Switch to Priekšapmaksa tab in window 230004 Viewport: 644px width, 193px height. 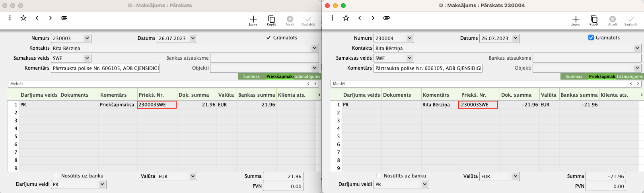coord(602,76)
